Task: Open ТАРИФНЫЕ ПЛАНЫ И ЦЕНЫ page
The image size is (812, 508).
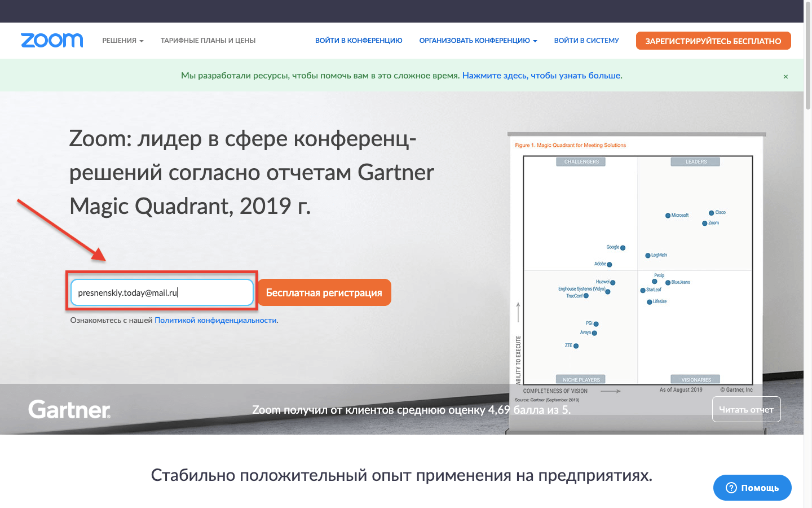Action: click(208, 41)
